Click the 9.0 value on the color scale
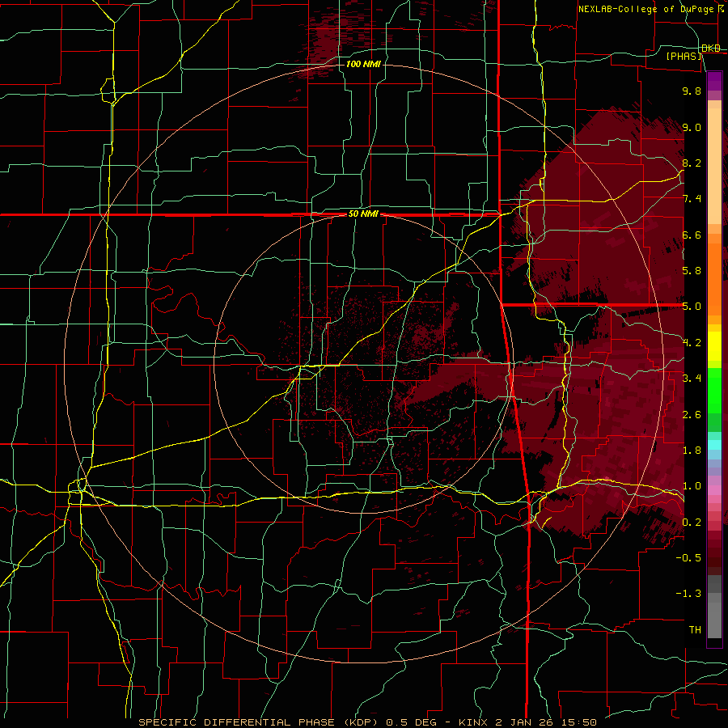The width and height of the screenshot is (728, 728). (692, 127)
